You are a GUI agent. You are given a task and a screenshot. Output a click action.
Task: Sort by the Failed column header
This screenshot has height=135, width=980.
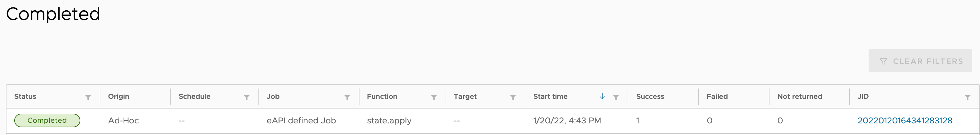pos(717,96)
